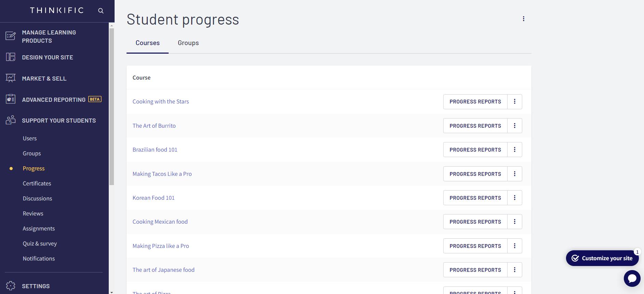The height and width of the screenshot is (294, 644).
Task: Open more options for Cooking with the Stars
Action: (514, 102)
